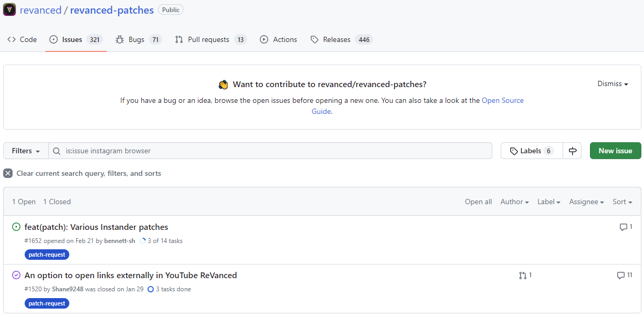
Task: Expand the Author filter dropdown
Action: pos(514,202)
